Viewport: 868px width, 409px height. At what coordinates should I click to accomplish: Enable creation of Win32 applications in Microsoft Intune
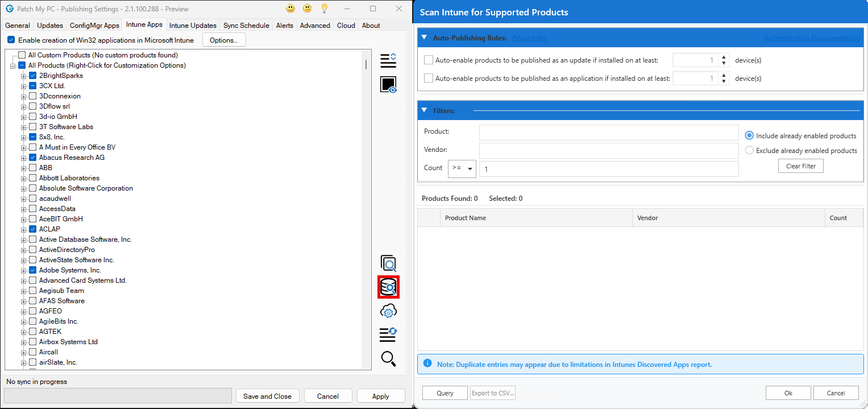[11, 40]
